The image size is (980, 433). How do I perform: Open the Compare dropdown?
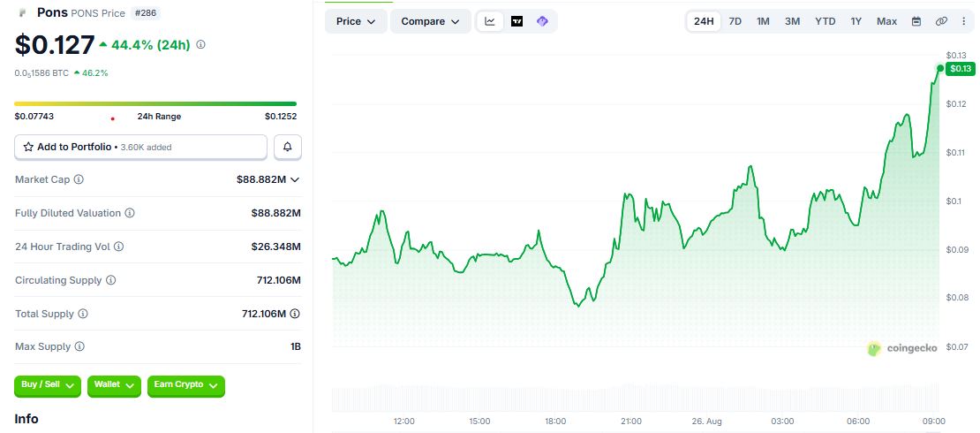tap(431, 21)
